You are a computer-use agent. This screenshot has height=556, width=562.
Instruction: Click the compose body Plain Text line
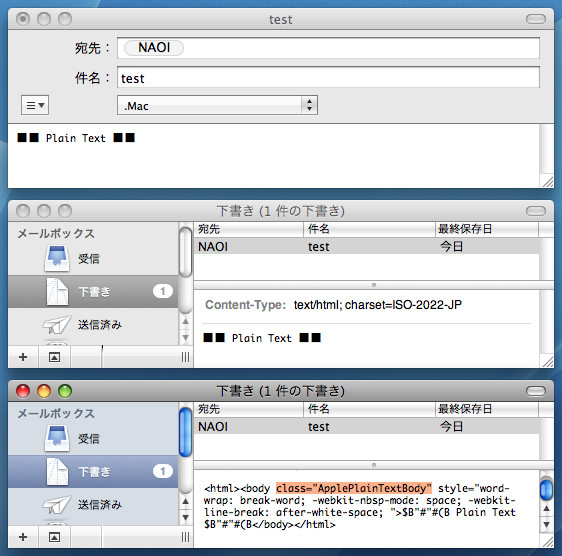point(76,138)
